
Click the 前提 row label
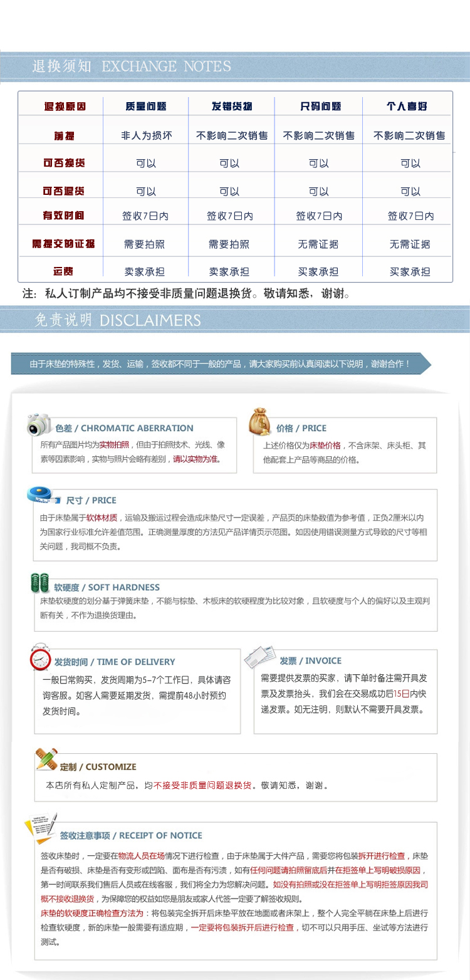[x=65, y=135]
